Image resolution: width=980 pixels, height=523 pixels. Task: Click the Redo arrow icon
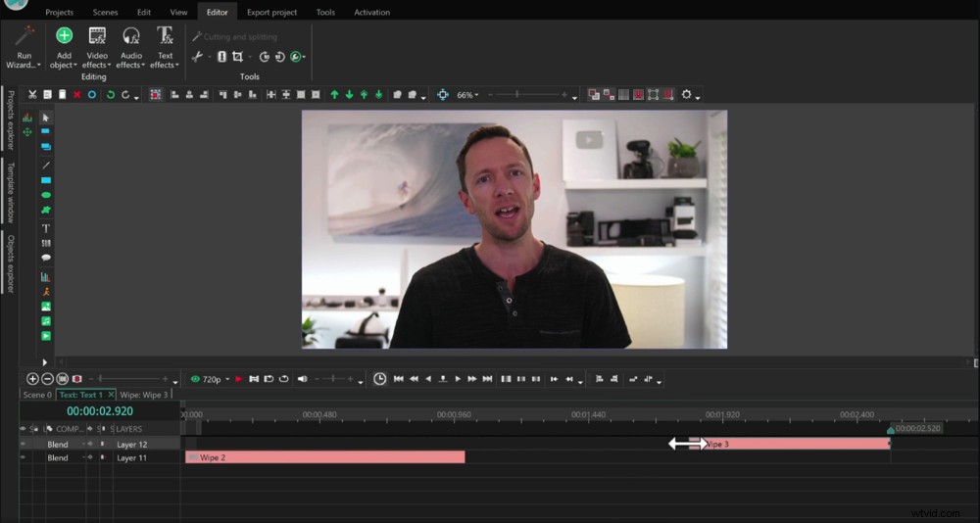pos(125,95)
